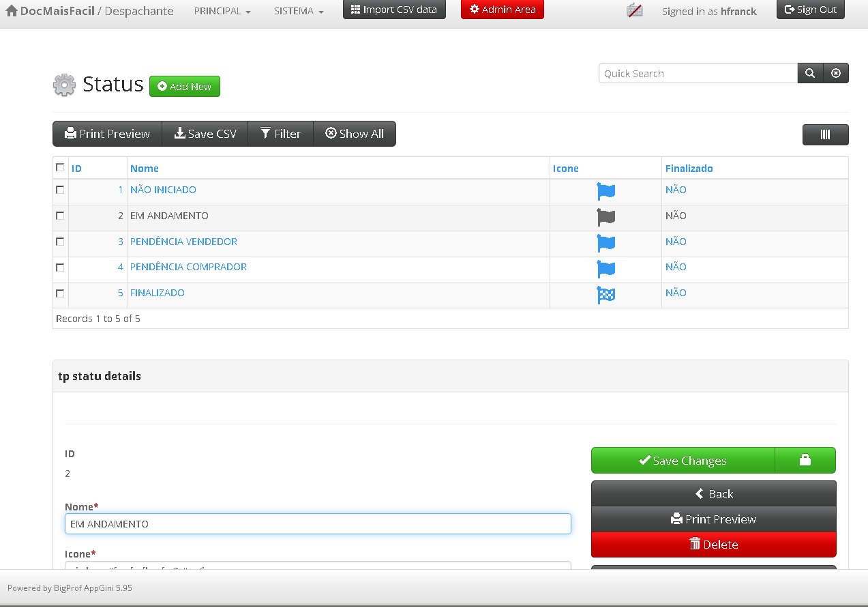Image resolution: width=868 pixels, height=608 pixels.
Task: Check the box for FINALIZADO row
Action: 60,293
